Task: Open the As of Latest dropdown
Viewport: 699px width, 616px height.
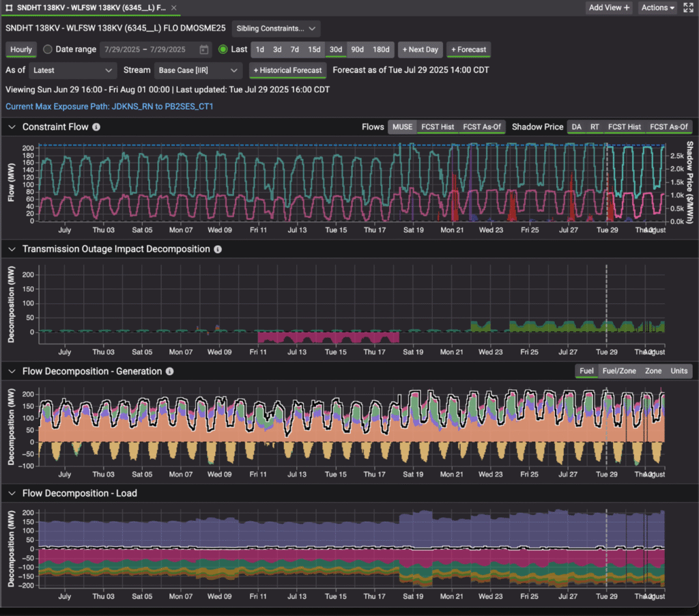Action: point(73,70)
